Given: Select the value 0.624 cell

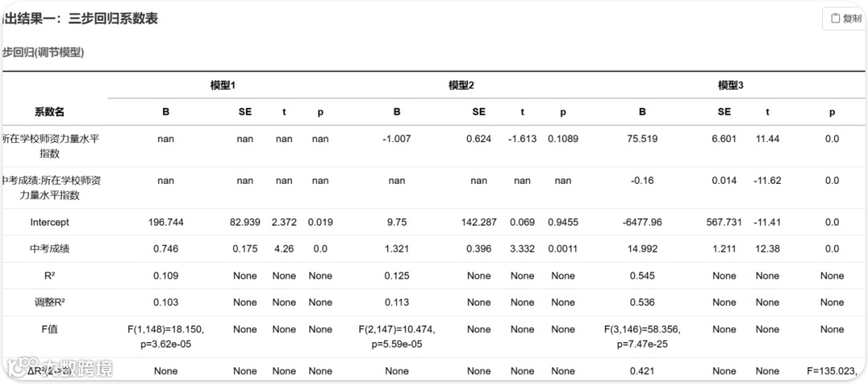Looking at the screenshot, I should pyautogui.click(x=479, y=139).
